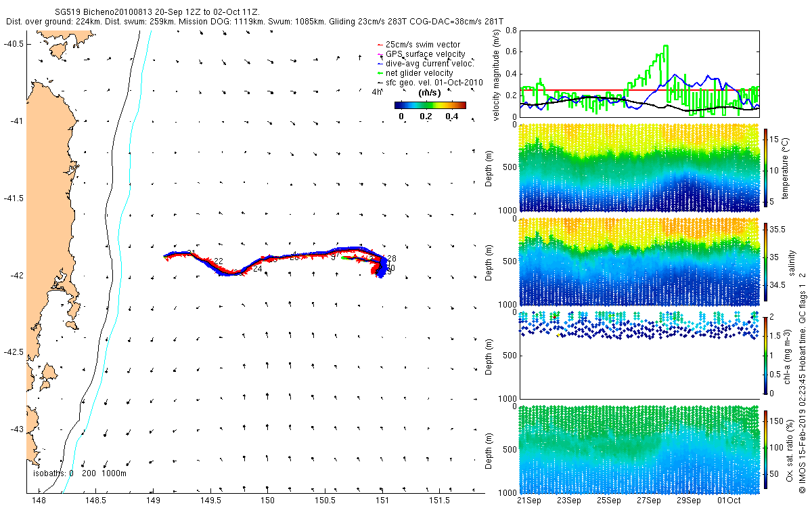812x508 pixels.
Task: Click the temperature colorbar
Action: point(765,167)
